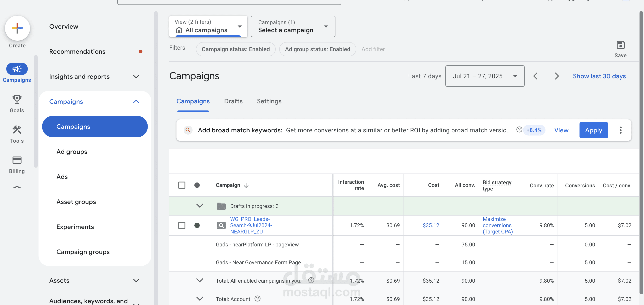Viewport: 644px width, 305px height.
Task: Select the Campaigns tab under heading
Action: tap(193, 101)
